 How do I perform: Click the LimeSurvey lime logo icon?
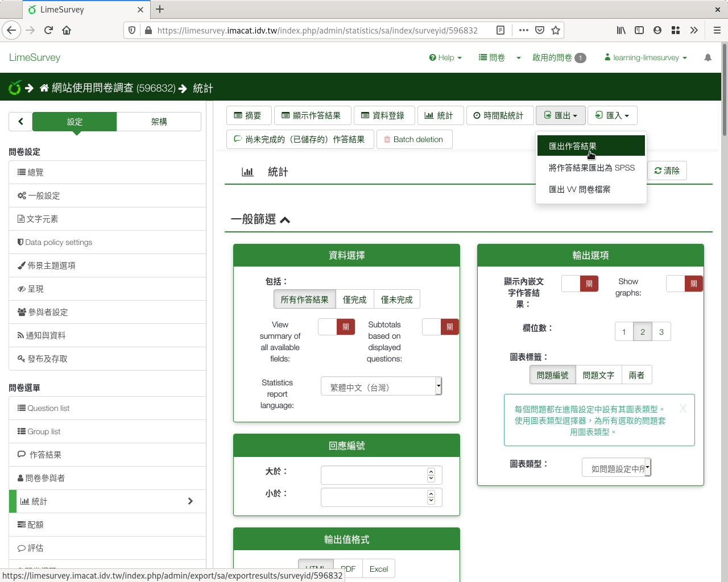(x=15, y=88)
